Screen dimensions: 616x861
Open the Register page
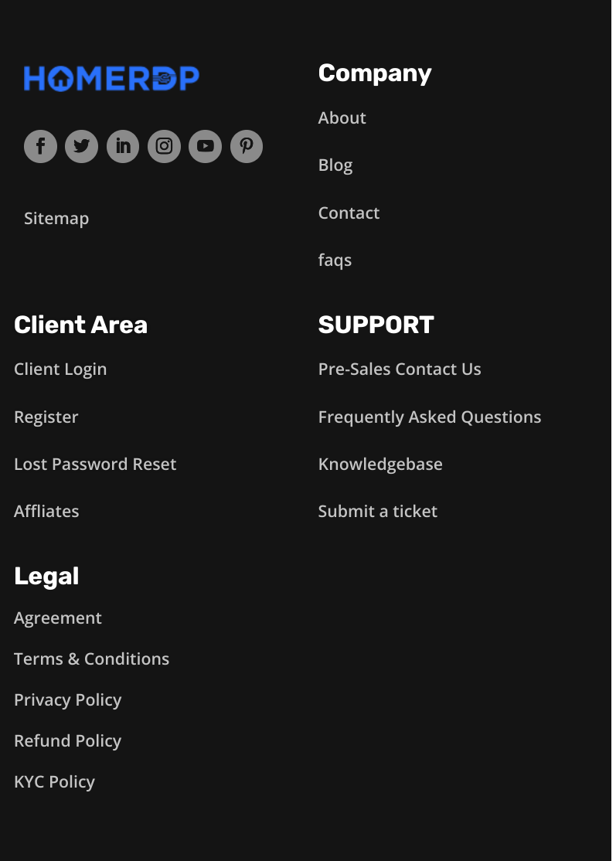46,417
